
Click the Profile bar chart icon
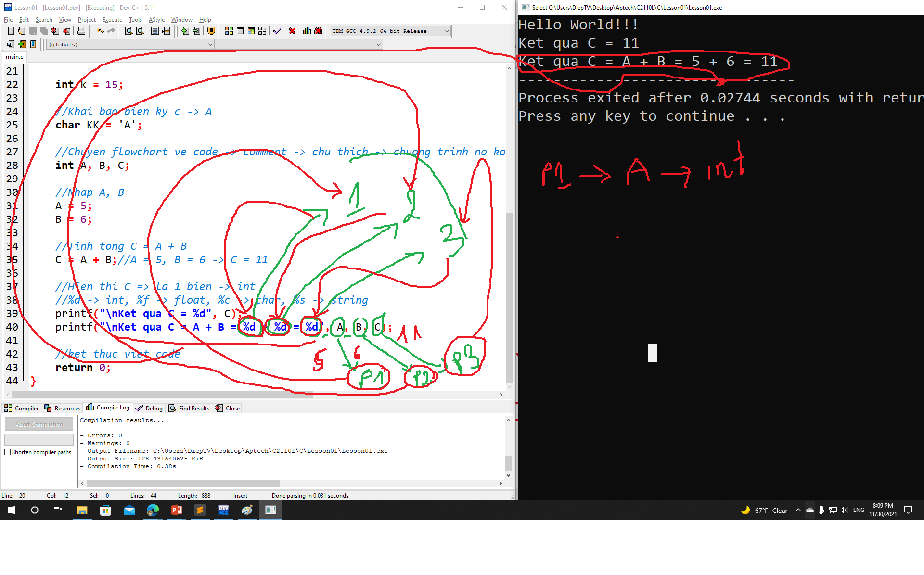point(307,31)
